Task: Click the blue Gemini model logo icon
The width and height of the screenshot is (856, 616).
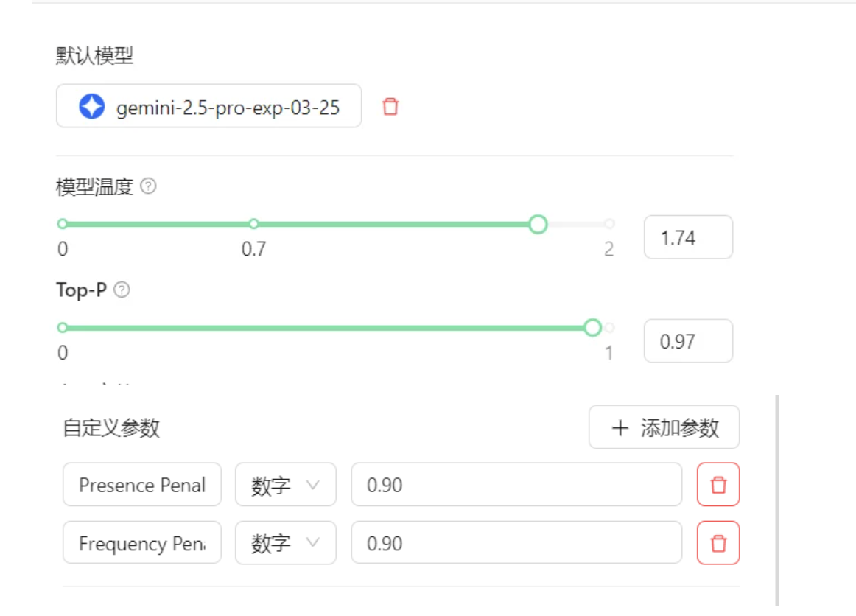Action: pos(92,107)
